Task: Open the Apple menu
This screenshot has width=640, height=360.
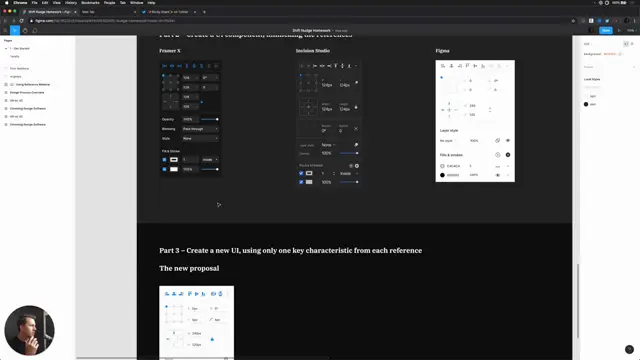Action: click(x=7, y=2)
